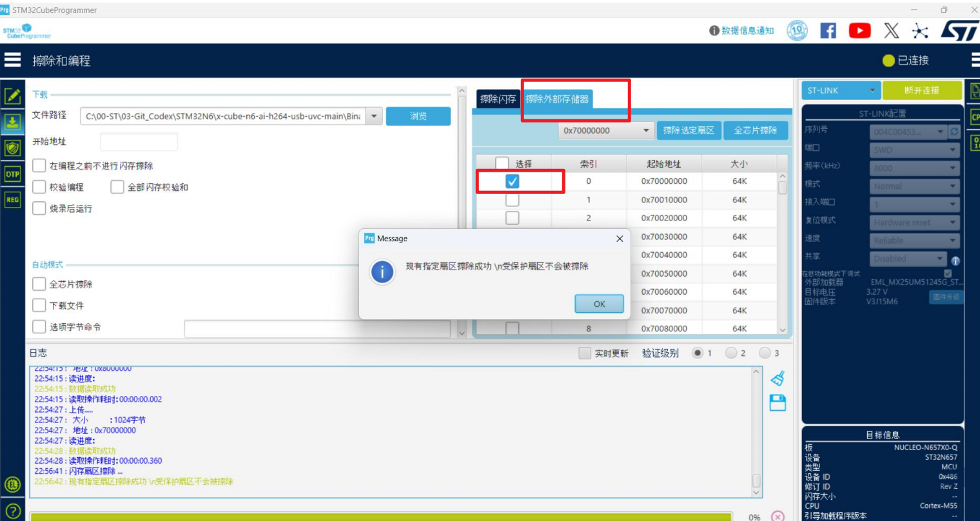Click the log panel vertical scrollbar
Screen dimensions: 980x521
point(756,432)
